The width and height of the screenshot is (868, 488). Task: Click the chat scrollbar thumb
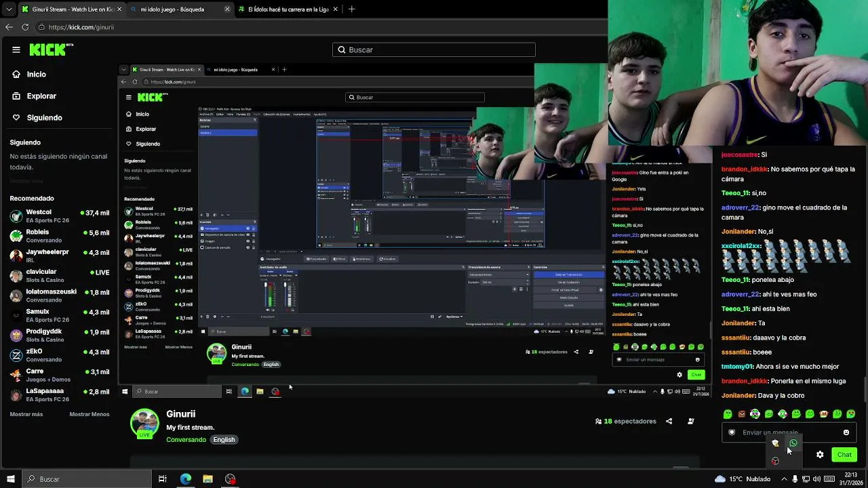coord(865,389)
